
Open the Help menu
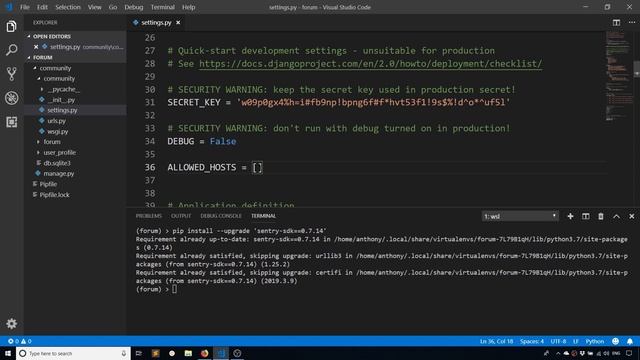tap(188, 7)
